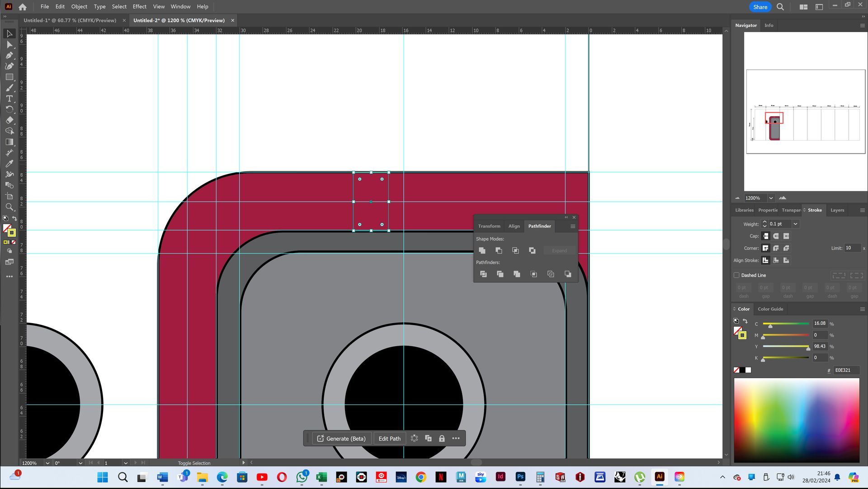Select the Eraser tool
Image resolution: width=868 pixels, height=489 pixels.
pyautogui.click(x=9, y=120)
